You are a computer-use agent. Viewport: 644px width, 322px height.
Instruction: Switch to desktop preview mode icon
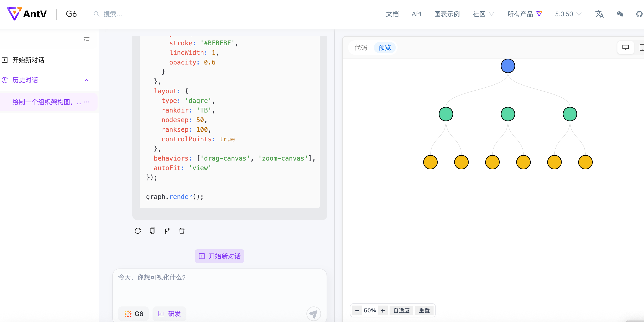point(625,47)
